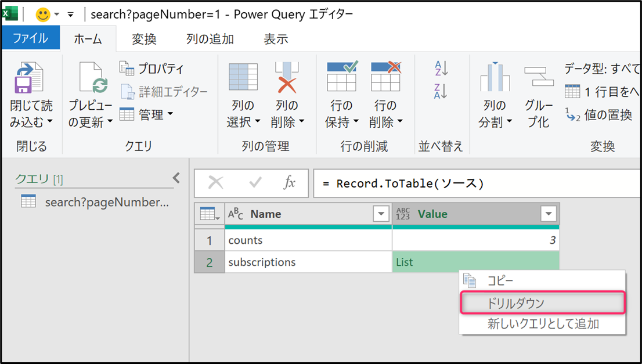Collapse the Queries (クエリ) pane chevron
Viewport: 642px width, 364px height.
point(176,178)
